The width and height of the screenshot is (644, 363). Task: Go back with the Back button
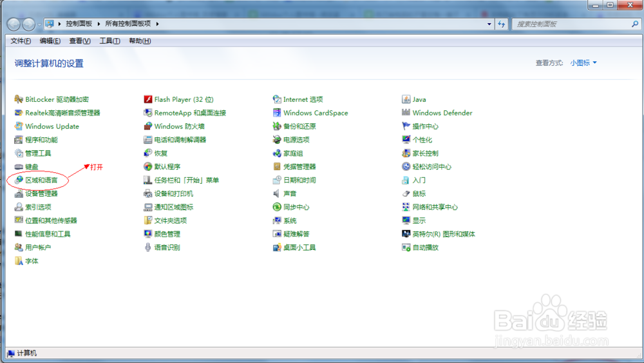(x=14, y=25)
